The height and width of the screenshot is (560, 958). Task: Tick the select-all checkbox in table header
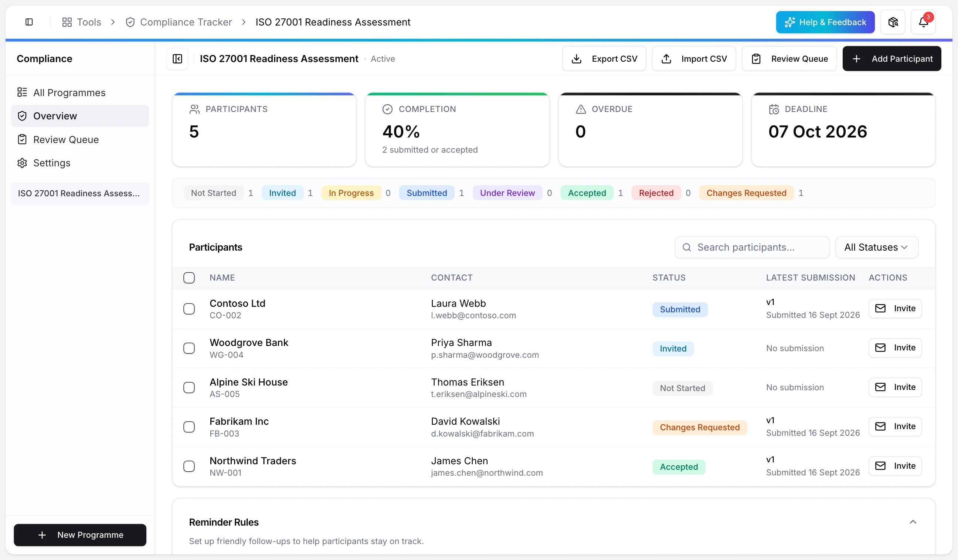pyautogui.click(x=189, y=278)
